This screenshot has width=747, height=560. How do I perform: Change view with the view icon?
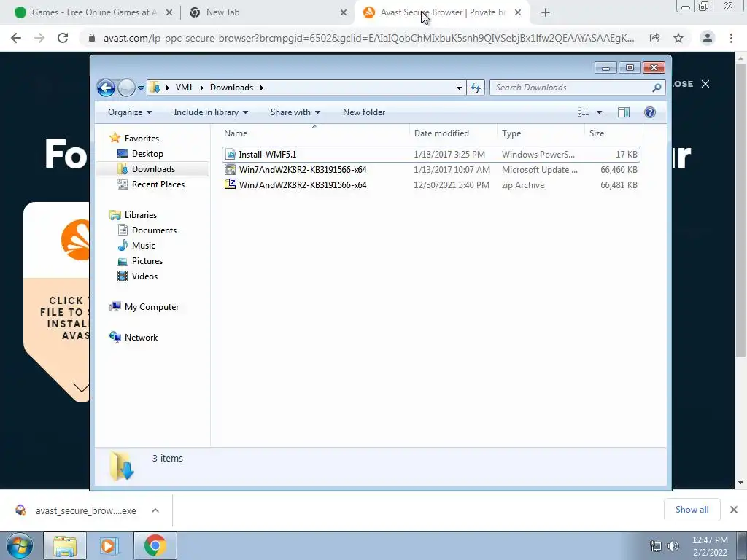[x=583, y=112]
